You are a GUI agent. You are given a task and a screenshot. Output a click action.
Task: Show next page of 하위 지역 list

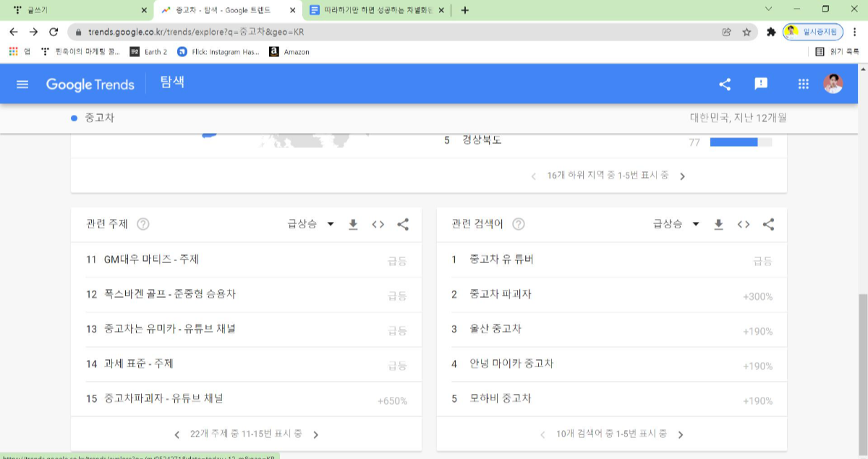click(682, 176)
